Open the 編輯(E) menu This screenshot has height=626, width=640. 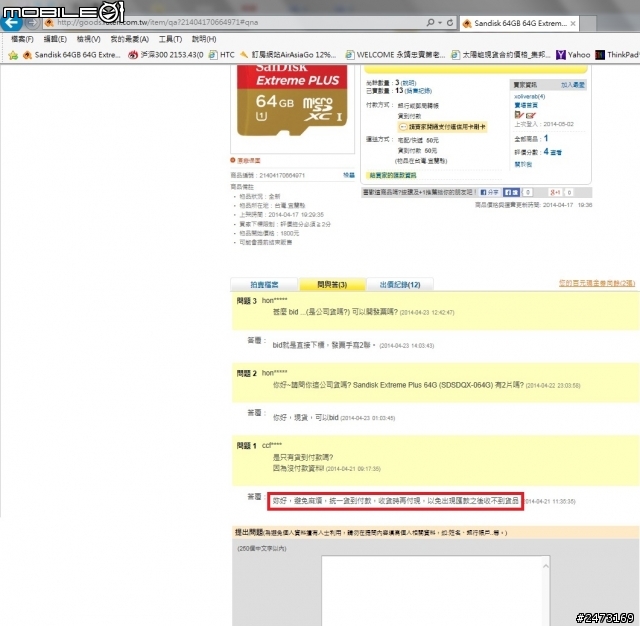tap(55, 39)
